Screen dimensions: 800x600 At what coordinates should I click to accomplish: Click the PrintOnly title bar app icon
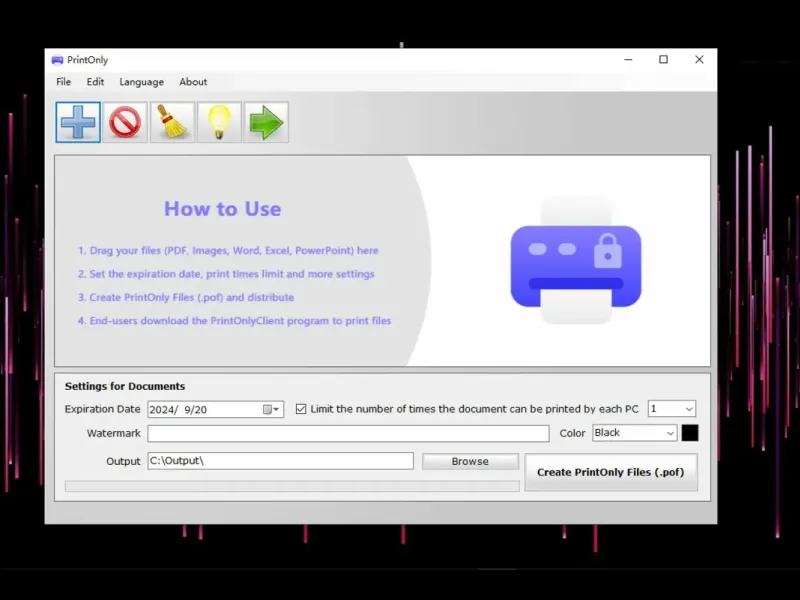57,60
